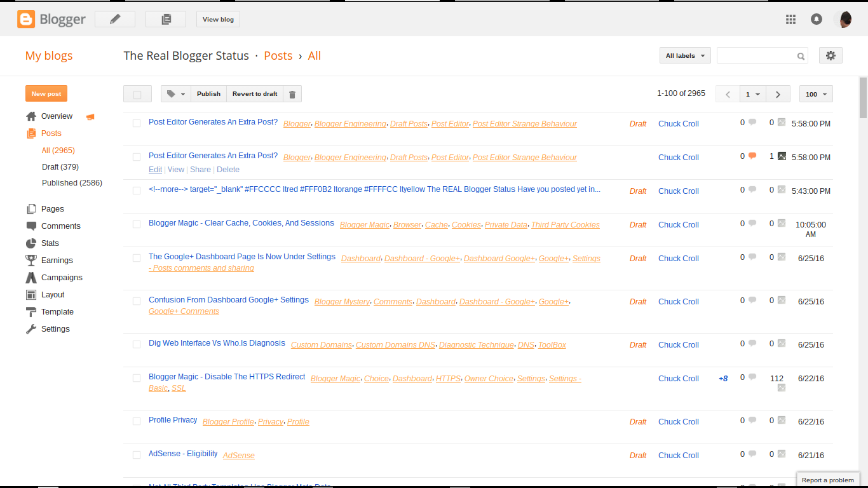Click 'Chuck Croll' author on Profile Privacy row
Screen dimensions: 868x488
coord(678,422)
